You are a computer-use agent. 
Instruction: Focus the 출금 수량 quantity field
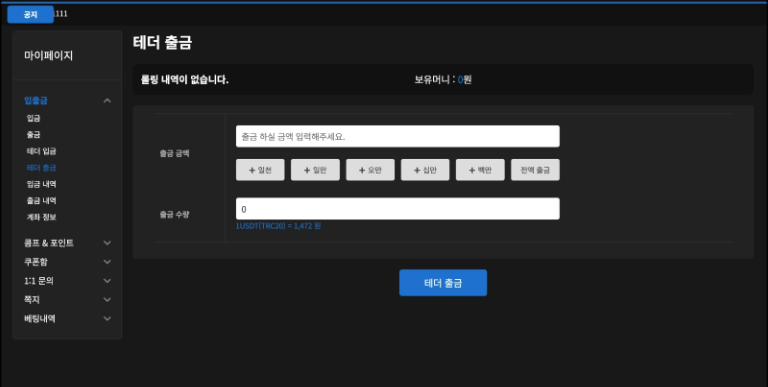398,209
